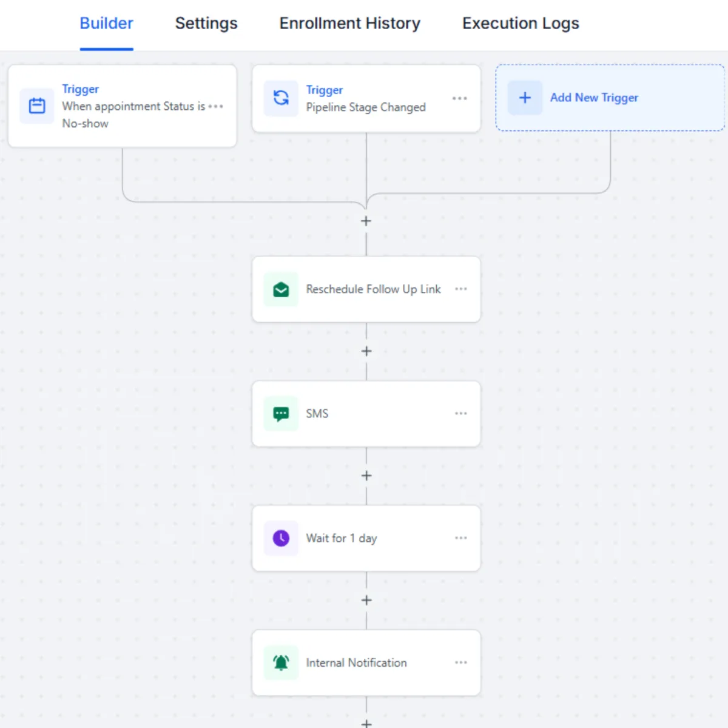Click the calendar icon on No-show trigger

(37, 106)
